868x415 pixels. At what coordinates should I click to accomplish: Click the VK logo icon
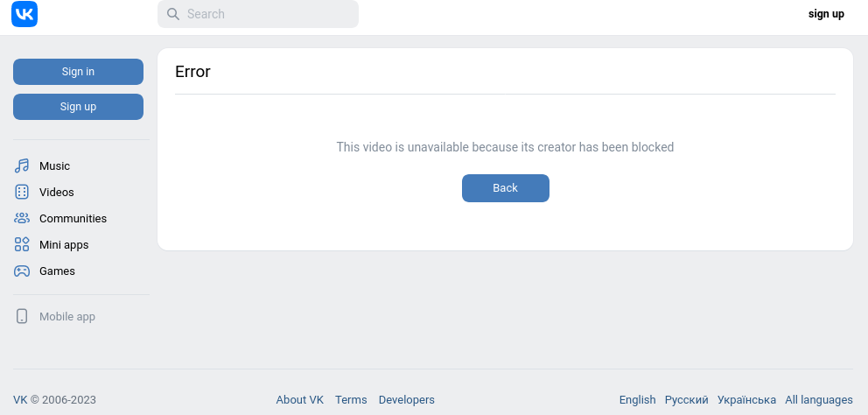coord(24,14)
